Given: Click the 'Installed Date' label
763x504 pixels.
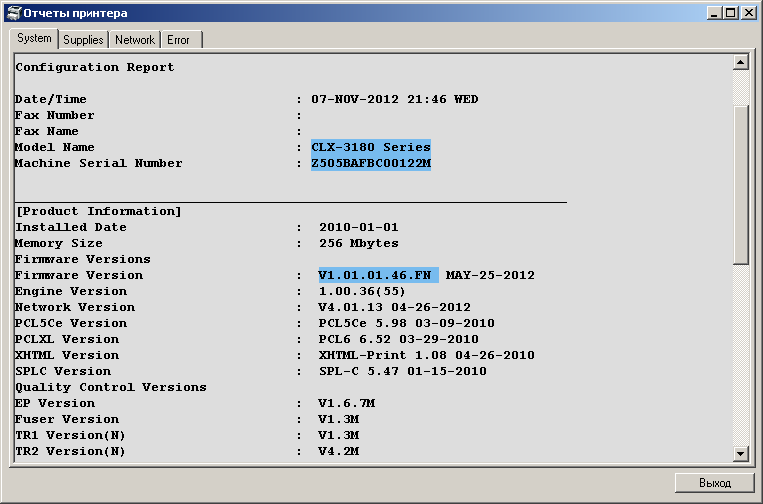Looking at the screenshot, I should (x=71, y=227).
